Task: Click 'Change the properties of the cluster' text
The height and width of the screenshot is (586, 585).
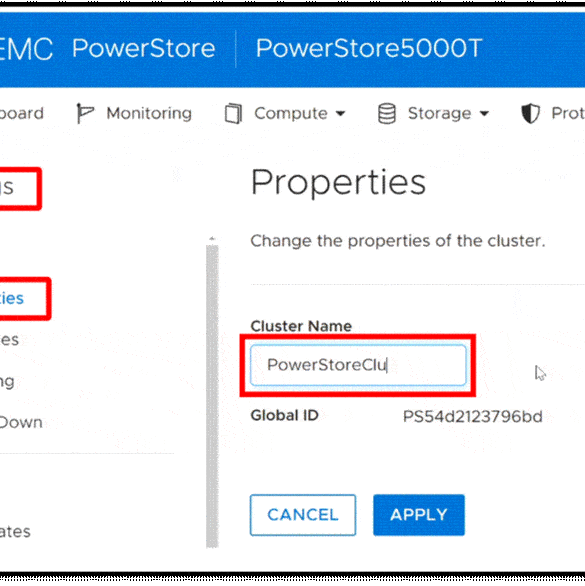Action: click(398, 241)
